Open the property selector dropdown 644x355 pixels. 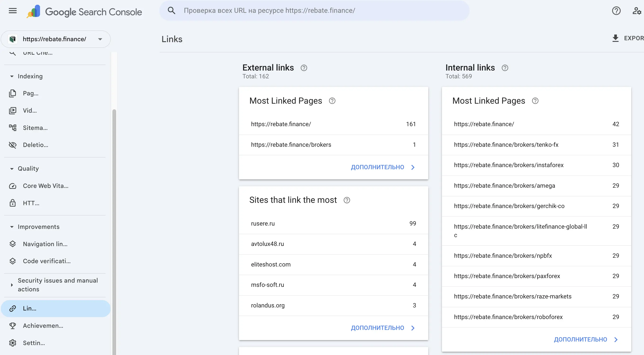tap(100, 39)
